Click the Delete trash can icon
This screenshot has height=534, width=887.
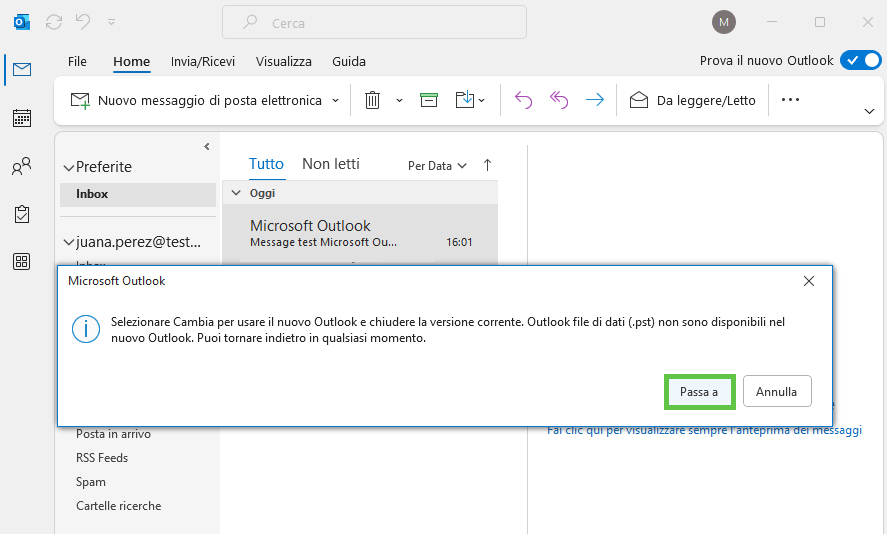(x=372, y=100)
